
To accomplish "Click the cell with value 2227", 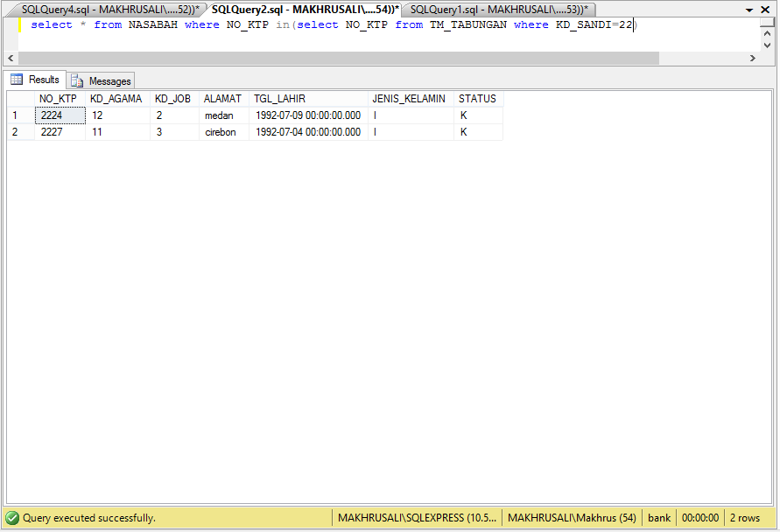I will coord(60,132).
